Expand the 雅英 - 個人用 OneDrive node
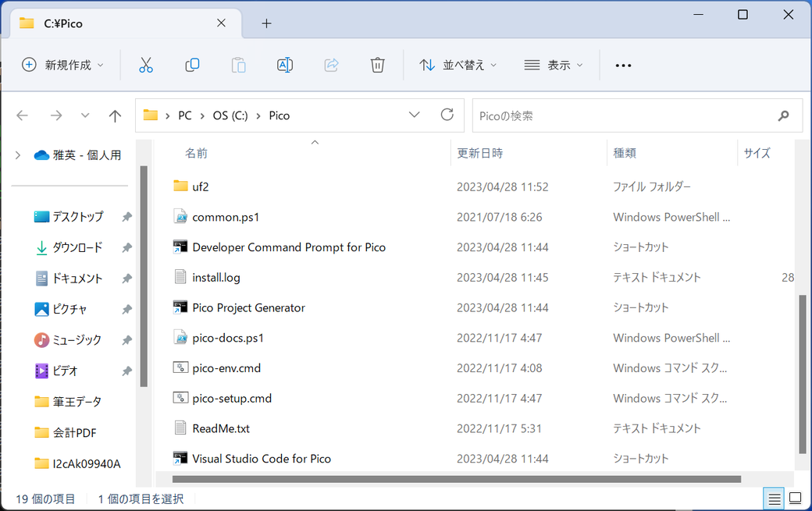The height and width of the screenshot is (511, 812). click(18, 155)
